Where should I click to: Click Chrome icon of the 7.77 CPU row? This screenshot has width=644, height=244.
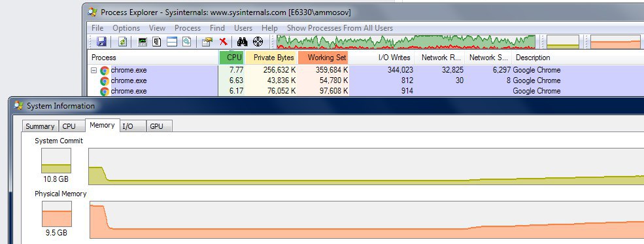tap(105, 70)
